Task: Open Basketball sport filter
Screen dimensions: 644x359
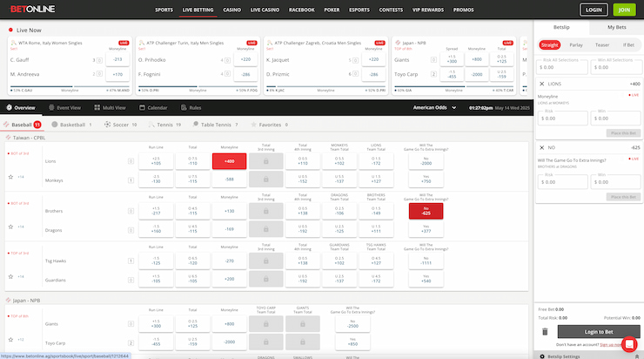Action: (72, 125)
